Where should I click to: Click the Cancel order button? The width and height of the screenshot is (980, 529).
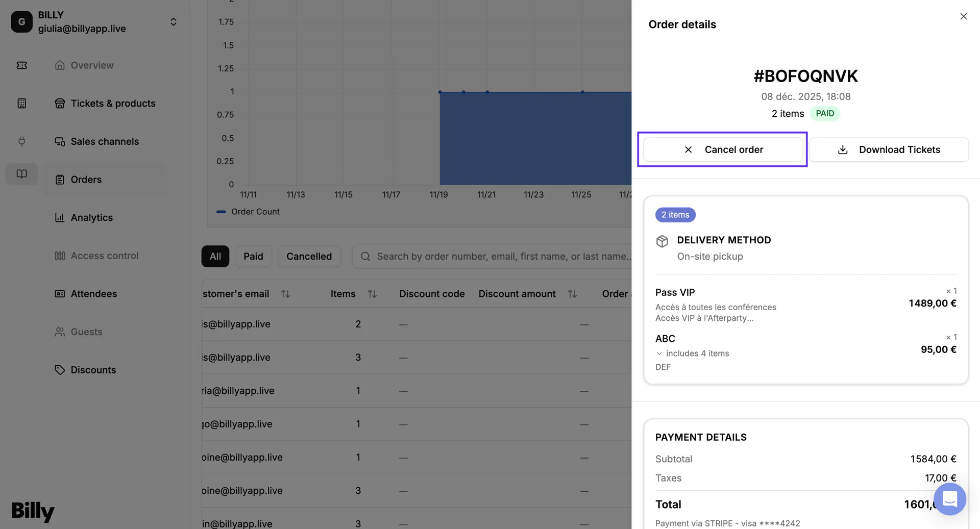coord(723,149)
